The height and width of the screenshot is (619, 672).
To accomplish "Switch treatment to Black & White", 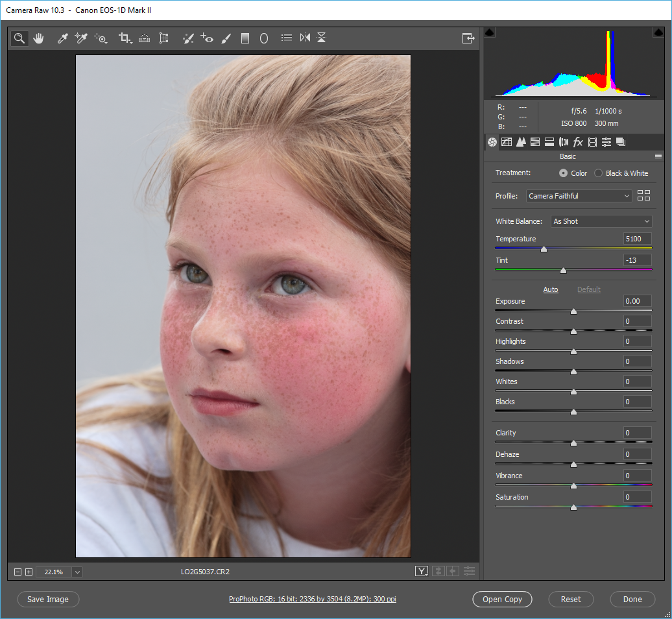I will (598, 173).
